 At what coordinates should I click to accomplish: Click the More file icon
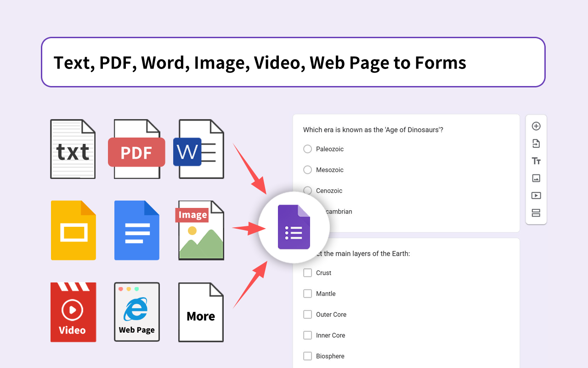pyautogui.click(x=201, y=312)
